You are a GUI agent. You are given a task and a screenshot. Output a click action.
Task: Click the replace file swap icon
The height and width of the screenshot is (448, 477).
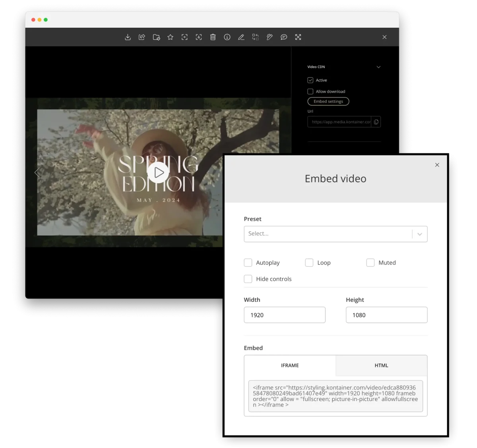[x=256, y=37]
